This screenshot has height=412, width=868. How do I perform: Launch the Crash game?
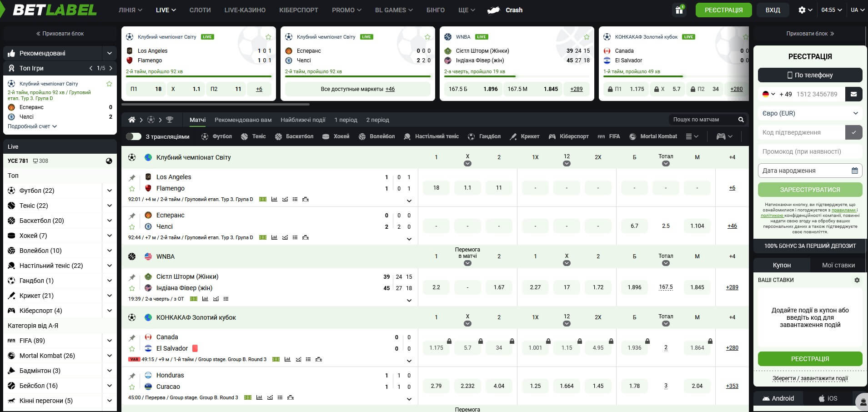point(505,10)
